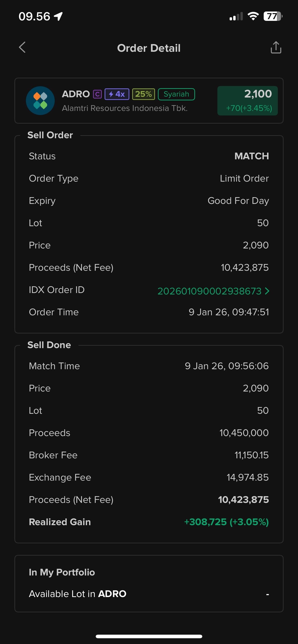The height and width of the screenshot is (644, 298).
Task: Tap the 4x lightning leverage badge
Action: [x=117, y=94]
